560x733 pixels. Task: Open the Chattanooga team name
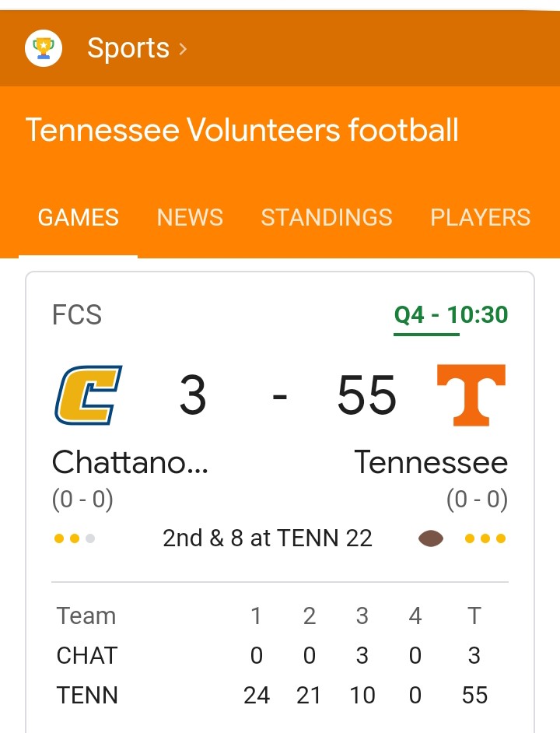point(130,463)
